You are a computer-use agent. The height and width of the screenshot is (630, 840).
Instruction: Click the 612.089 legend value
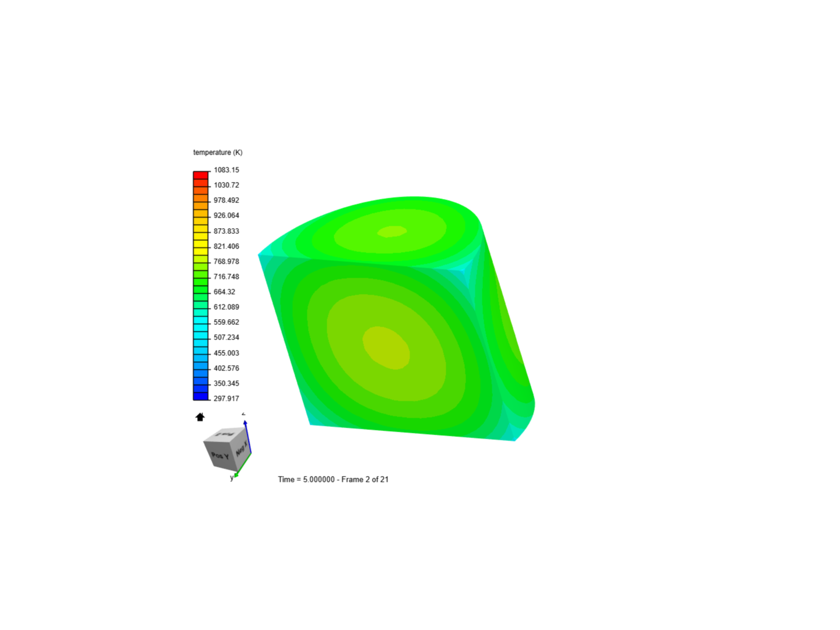tap(226, 307)
